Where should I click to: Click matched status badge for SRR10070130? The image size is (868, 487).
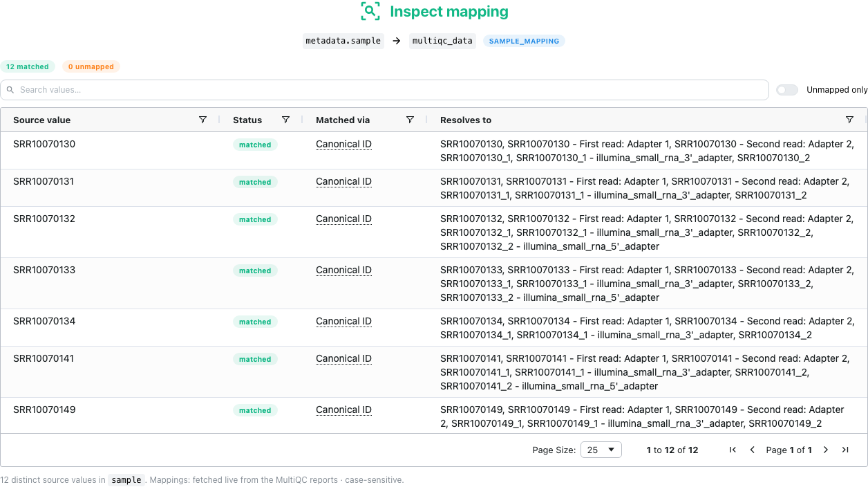255,145
